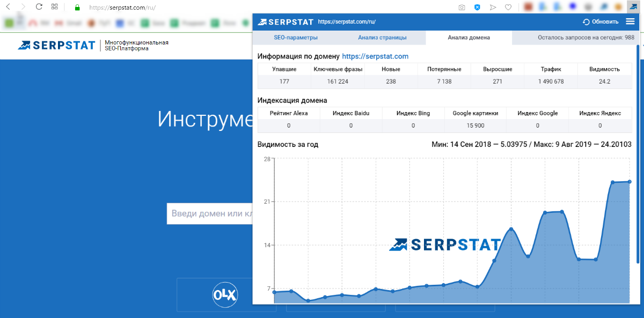This screenshot has width=644, height=318.
Task: Click the Индекс Baidu column header
Action: (351, 113)
